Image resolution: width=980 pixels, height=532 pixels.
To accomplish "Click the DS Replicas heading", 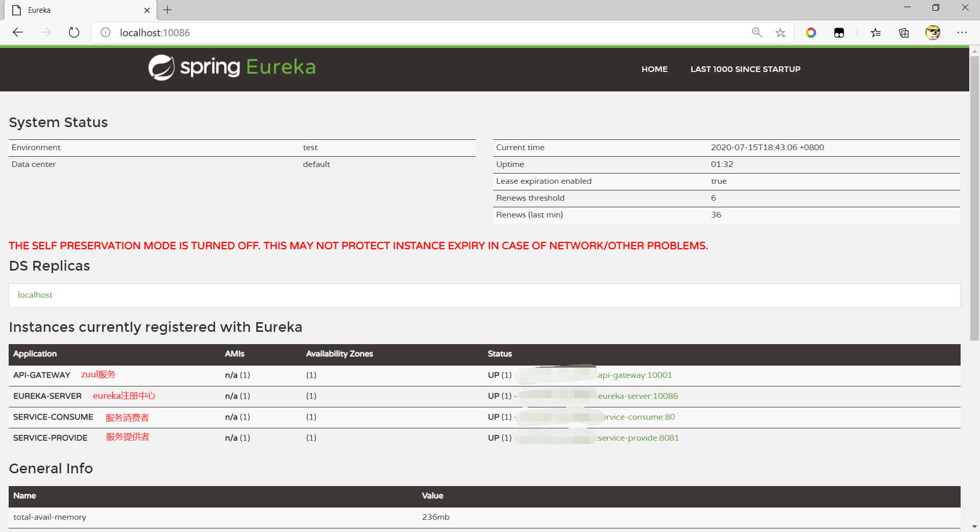I will click(x=49, y=266).
